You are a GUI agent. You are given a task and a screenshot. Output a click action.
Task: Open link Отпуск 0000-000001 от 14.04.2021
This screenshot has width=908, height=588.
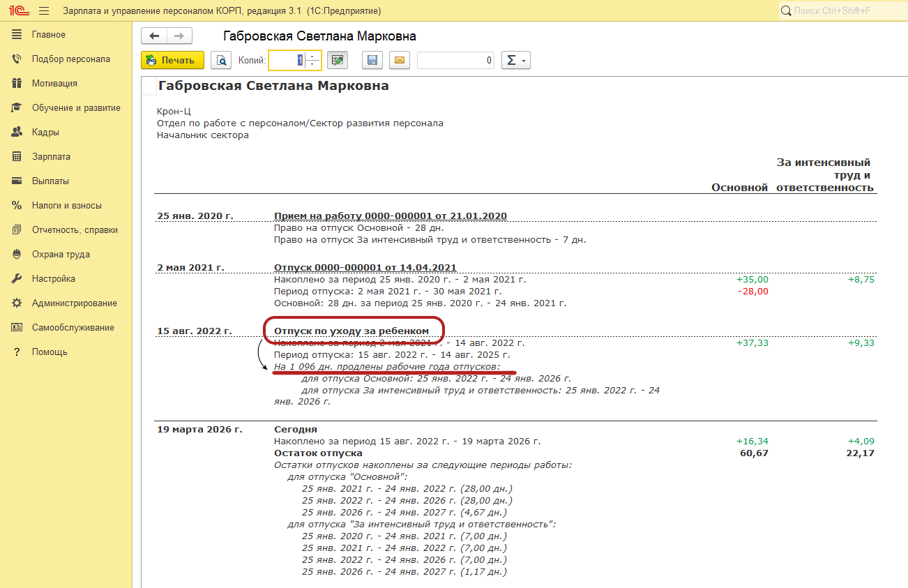(x=365, y=267)
